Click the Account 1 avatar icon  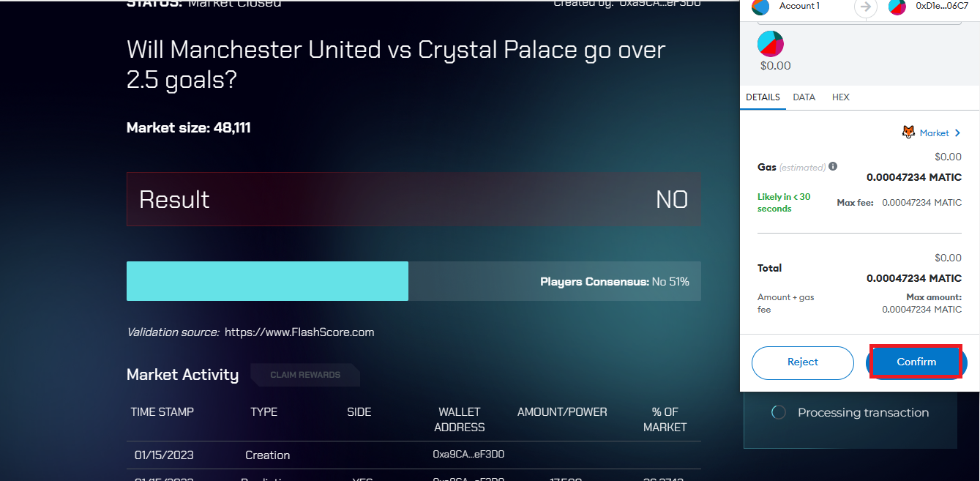tap(760, 7)
